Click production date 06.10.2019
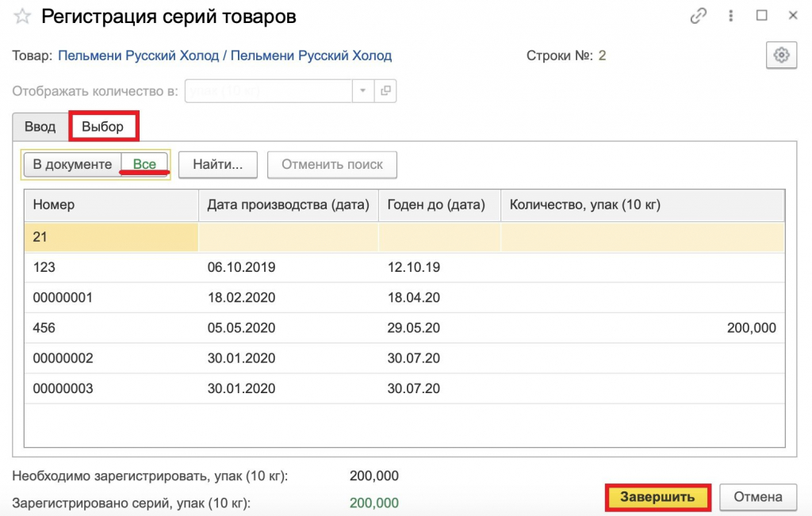This screenshot has height=516, width=812. [241, 267]
